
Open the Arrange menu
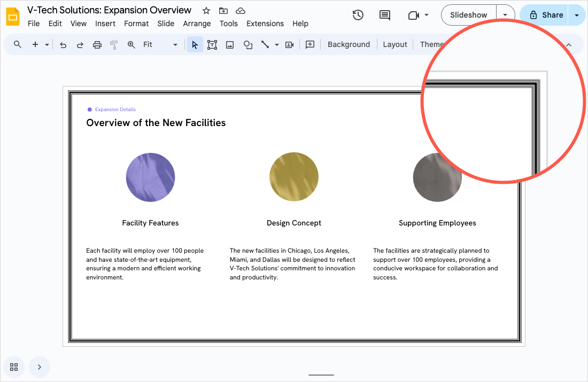pyautogui.click(x=197, y=24)
